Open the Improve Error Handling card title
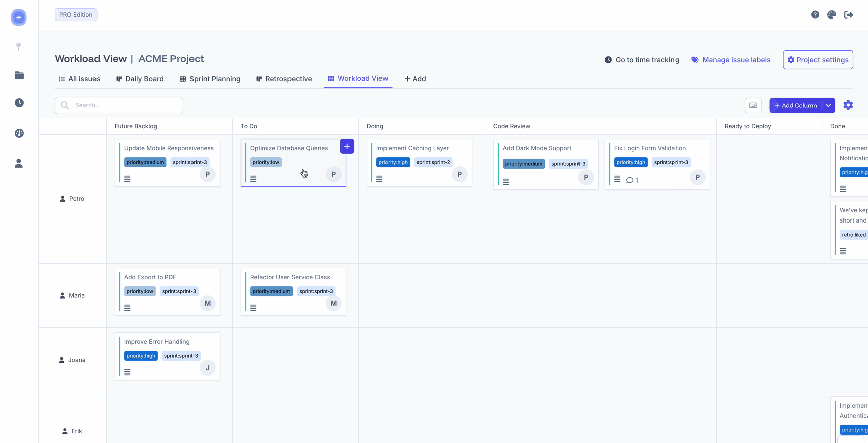 click(157, 342)
